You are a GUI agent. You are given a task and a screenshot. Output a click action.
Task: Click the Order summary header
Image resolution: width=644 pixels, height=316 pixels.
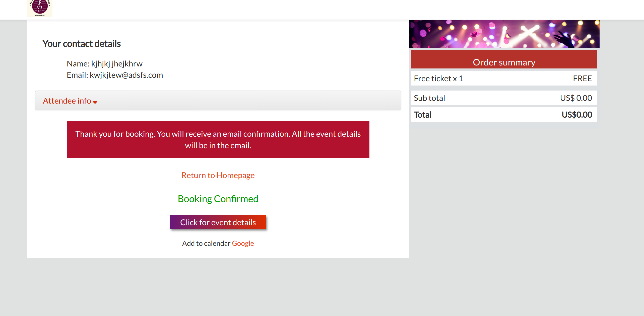click(x=504, y=62)
